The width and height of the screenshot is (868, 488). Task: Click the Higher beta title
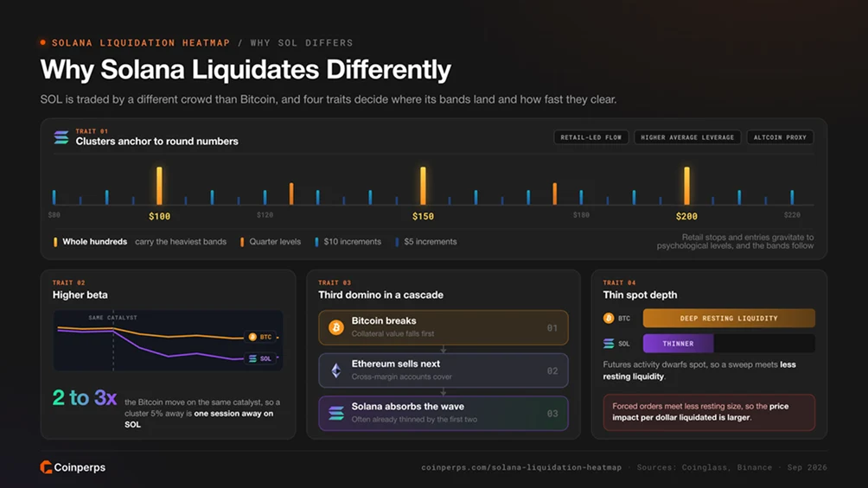[80, 295]
